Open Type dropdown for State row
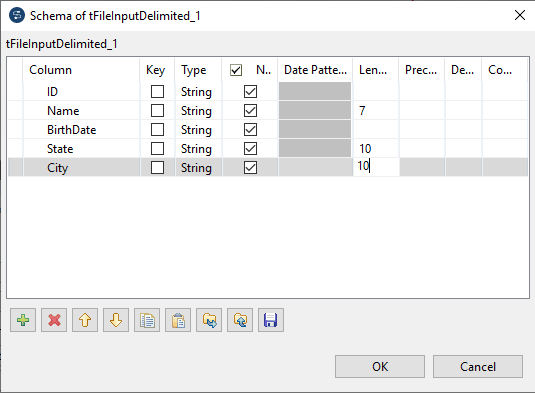 (x=198, y=149)
